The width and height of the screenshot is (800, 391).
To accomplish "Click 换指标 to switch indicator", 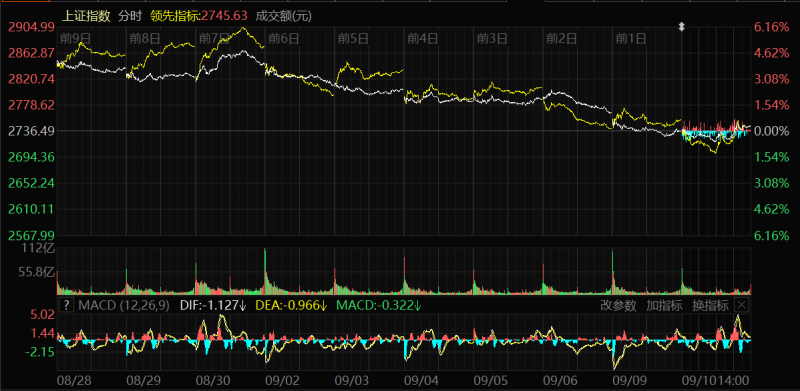I will coord(710,306).
